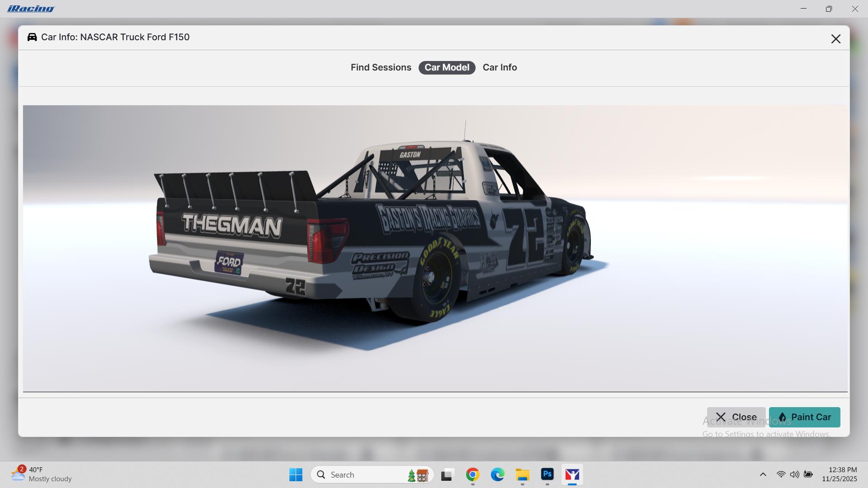This screenshot has height=488, width=868.
Task: Click the car icon beside the Car Info title
Action: pos(32,37)
